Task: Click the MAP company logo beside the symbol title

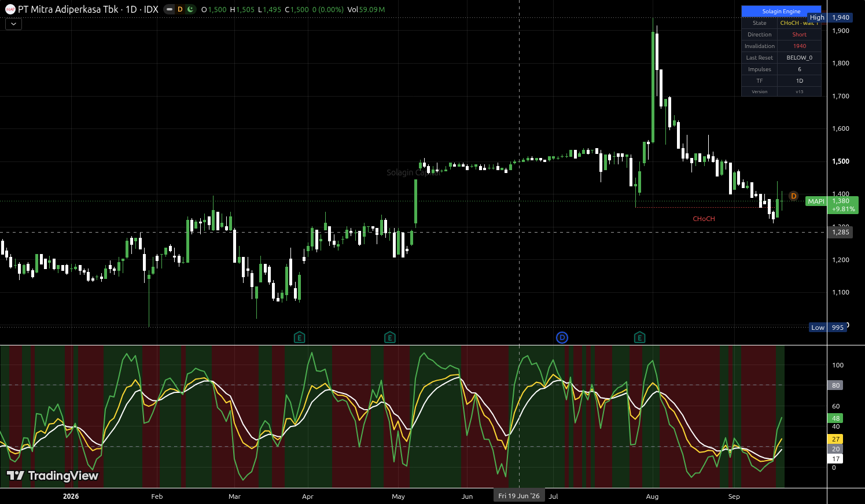Action: [10, 9]
